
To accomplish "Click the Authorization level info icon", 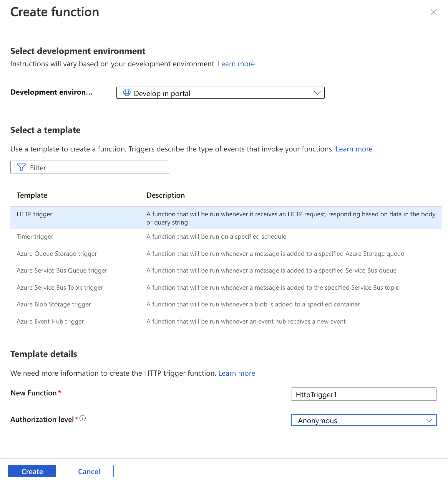I will 83,418.
